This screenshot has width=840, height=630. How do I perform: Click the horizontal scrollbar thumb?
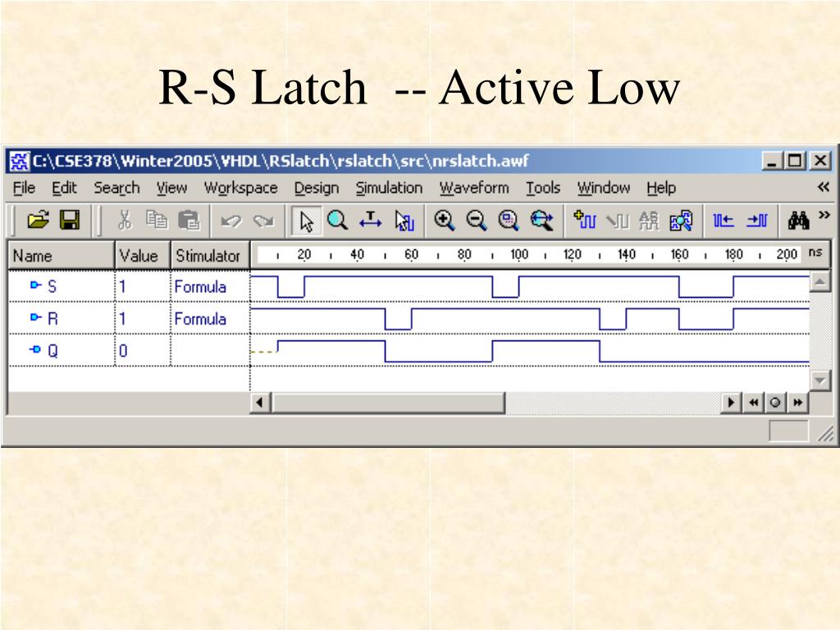388,402
